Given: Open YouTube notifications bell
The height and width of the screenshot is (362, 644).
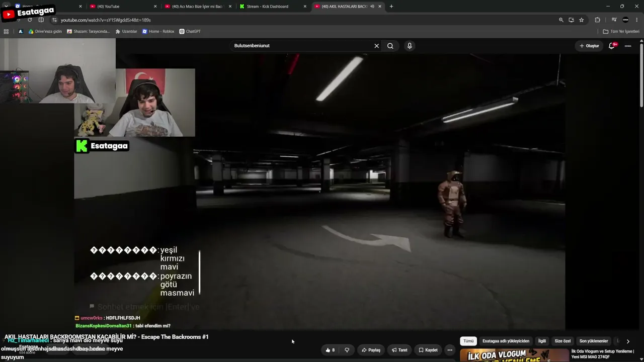Looking at the screenshot, I should click(612, 46).
